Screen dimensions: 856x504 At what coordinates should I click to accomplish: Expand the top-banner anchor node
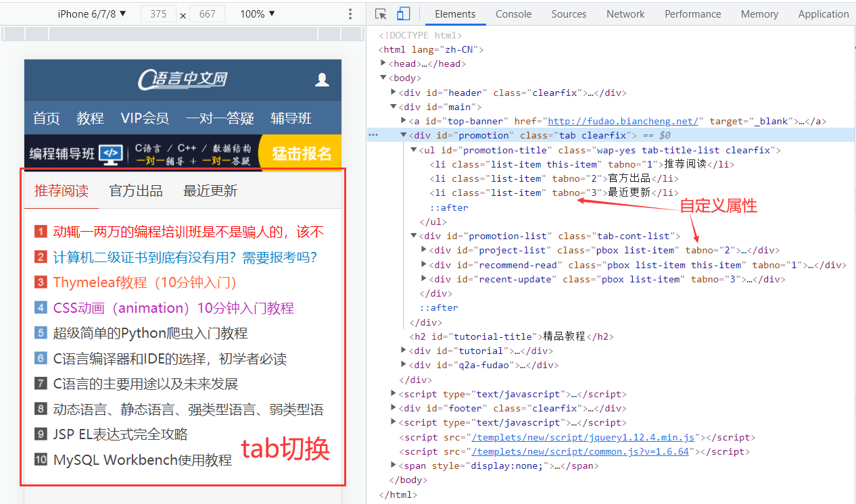(x=404, y=121)
